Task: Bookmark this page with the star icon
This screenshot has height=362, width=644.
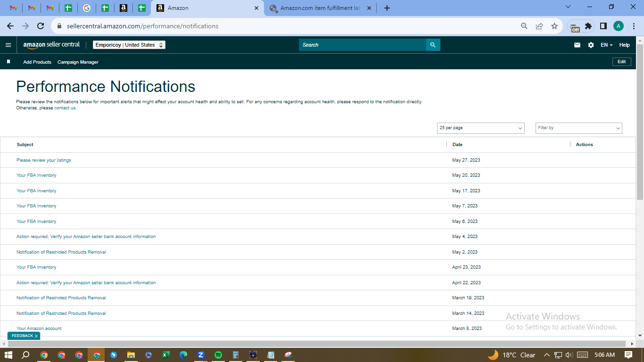Action: 554,26
